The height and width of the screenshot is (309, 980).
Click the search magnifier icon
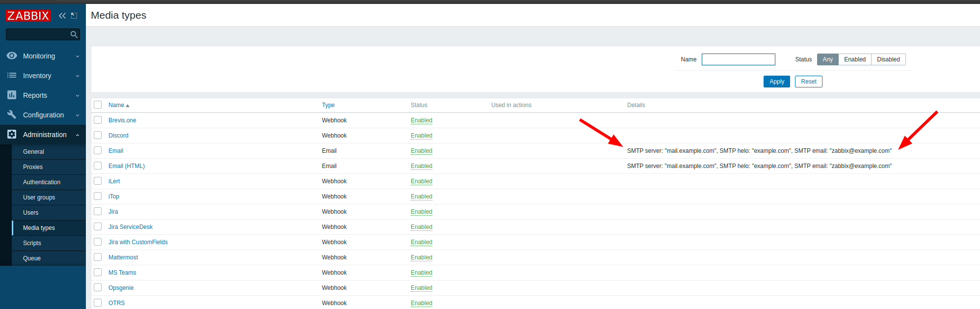coord(74,34)
